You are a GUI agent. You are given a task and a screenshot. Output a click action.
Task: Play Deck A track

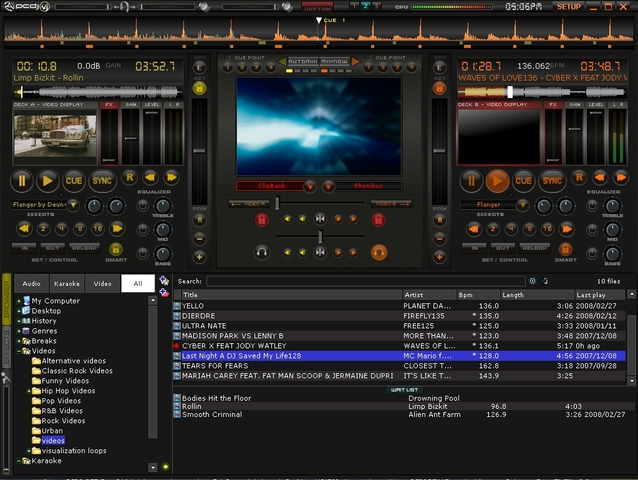[x=48, y=180]
